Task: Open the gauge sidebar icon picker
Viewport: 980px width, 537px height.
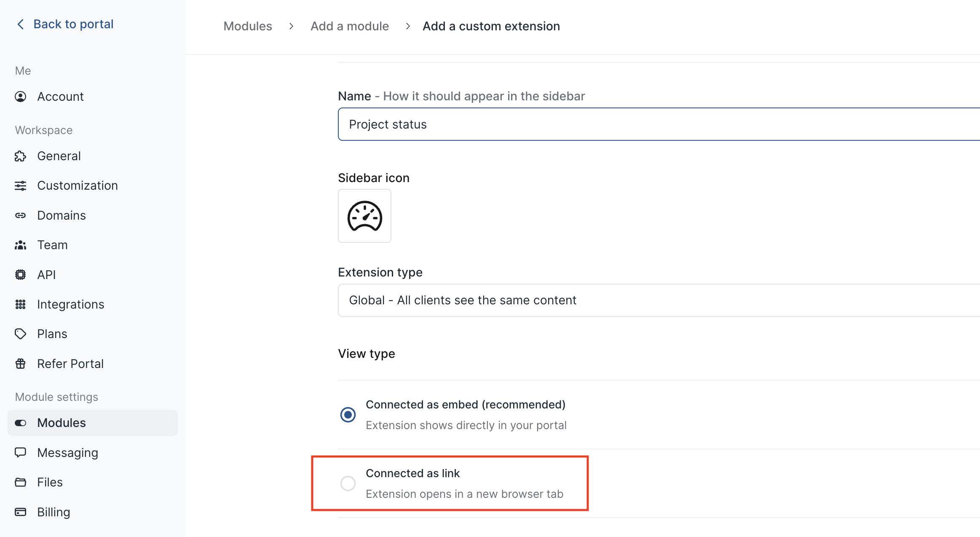Action: point(364,216)
